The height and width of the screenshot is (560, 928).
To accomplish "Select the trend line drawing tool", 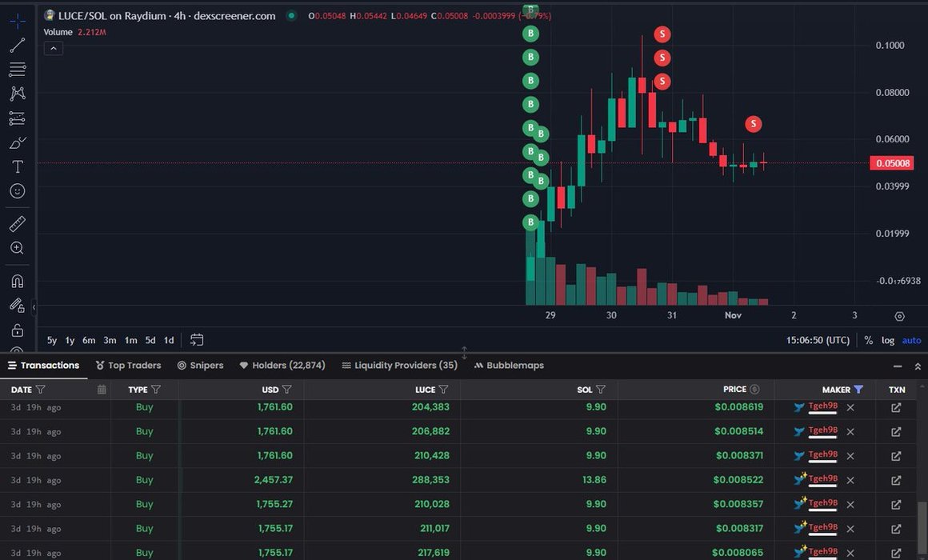I will [17, 45].
